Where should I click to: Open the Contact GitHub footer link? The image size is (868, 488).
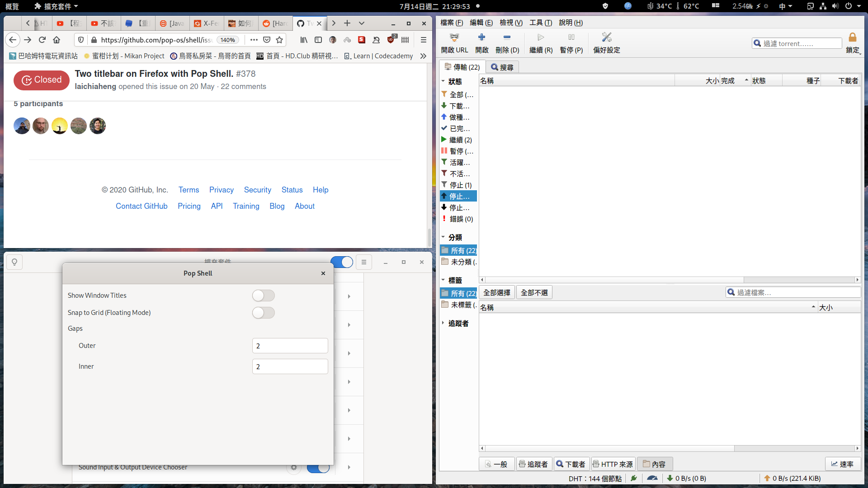142,206
